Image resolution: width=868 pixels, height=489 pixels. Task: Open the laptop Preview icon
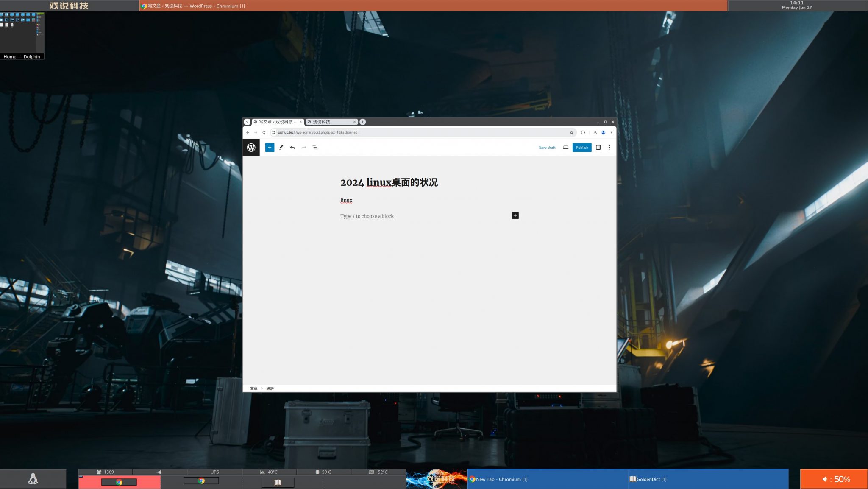click(565, 148)
